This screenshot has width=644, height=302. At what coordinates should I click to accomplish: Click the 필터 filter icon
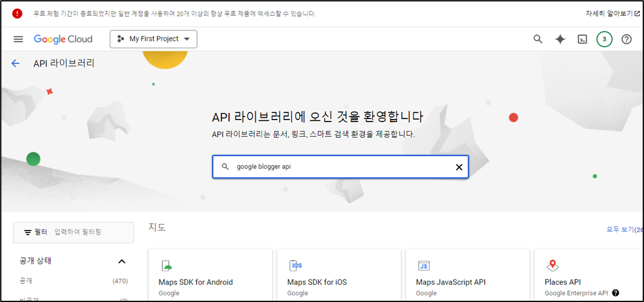click(x=27, y=232)
